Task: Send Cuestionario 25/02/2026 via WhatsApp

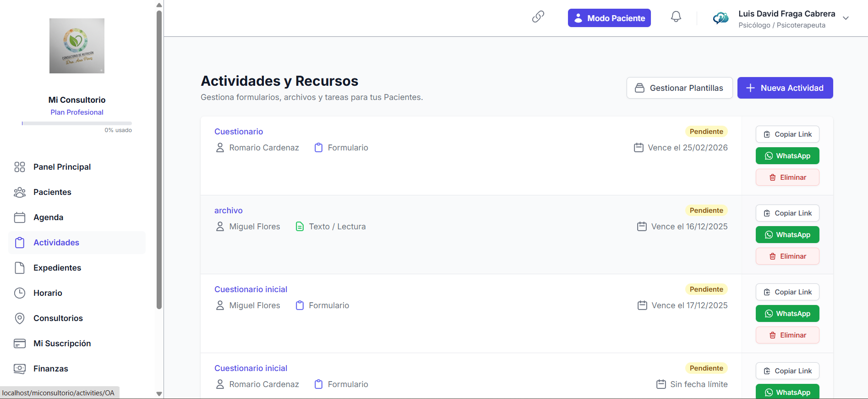Action: [x=787, y=156]
